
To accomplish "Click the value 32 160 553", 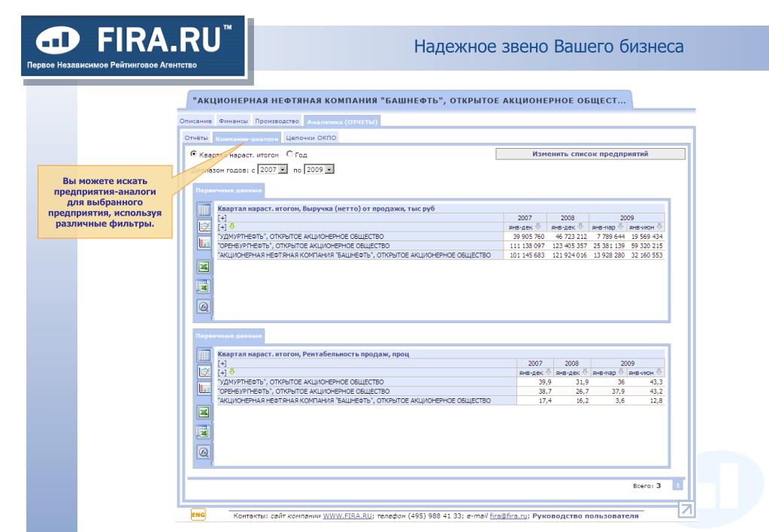I will (x=647, y=255).
